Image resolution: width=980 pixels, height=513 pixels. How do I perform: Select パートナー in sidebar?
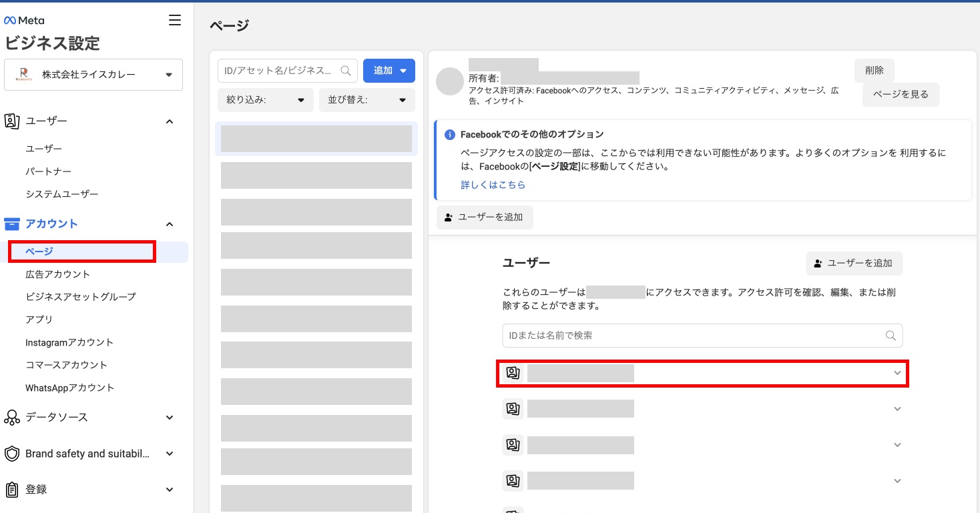click(48, 171)
